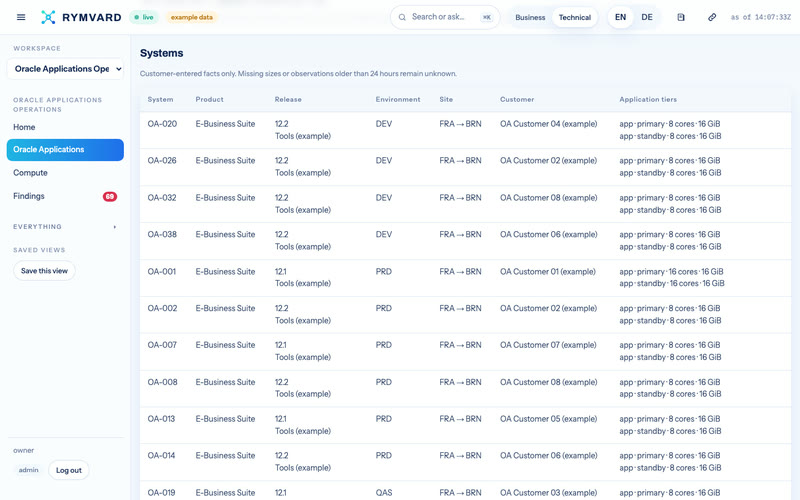800x500 pixels.
Task: Click the example data badge
Action: (191, 17)
